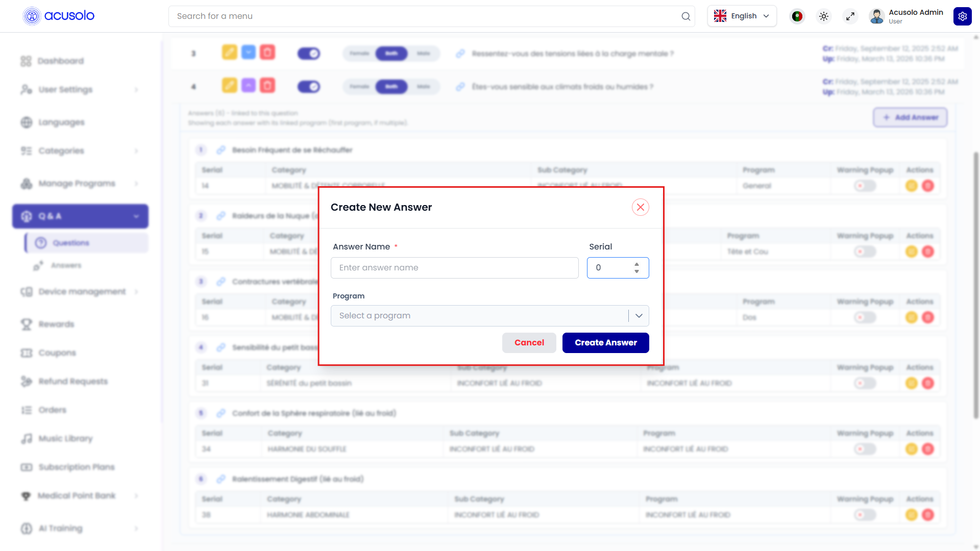Expand Manage Programs in the sidebar
Screen dimensions: 980x551
point(80,184)
